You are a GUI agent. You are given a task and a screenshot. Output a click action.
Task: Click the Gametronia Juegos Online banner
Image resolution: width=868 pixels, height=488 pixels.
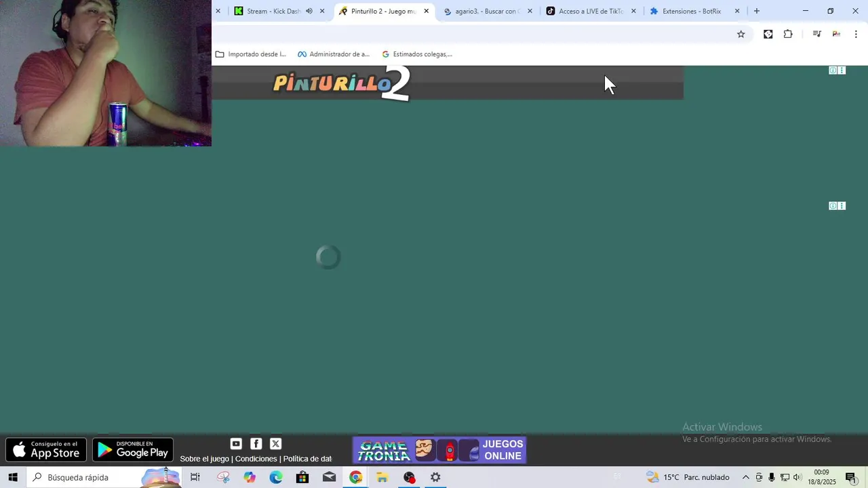pyautogui.click(x=439, y=450)
